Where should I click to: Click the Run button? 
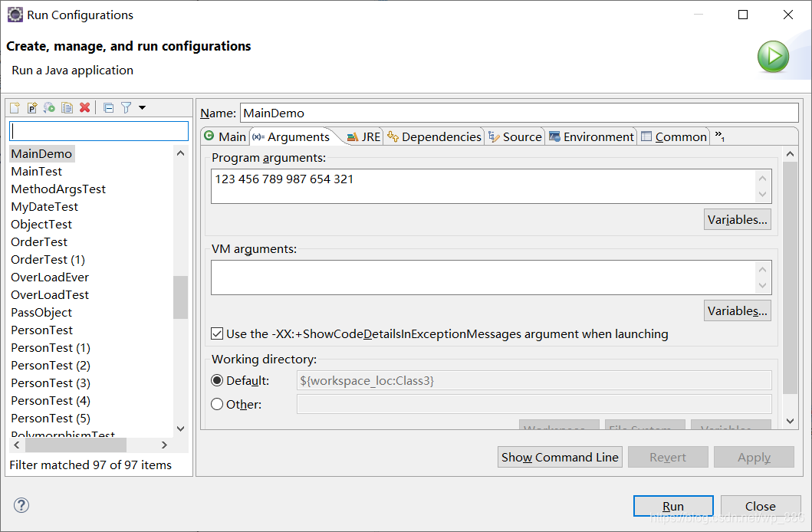point(673,506)
